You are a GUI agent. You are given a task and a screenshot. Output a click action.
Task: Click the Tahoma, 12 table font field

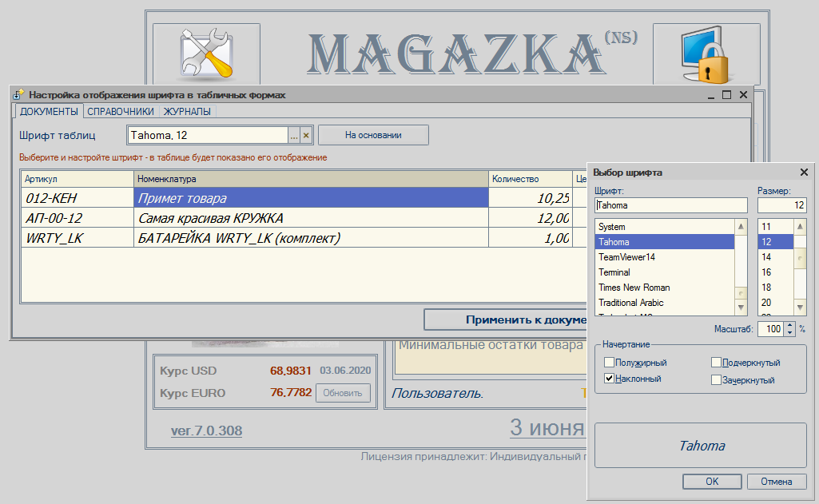click(x=208, y=135)
